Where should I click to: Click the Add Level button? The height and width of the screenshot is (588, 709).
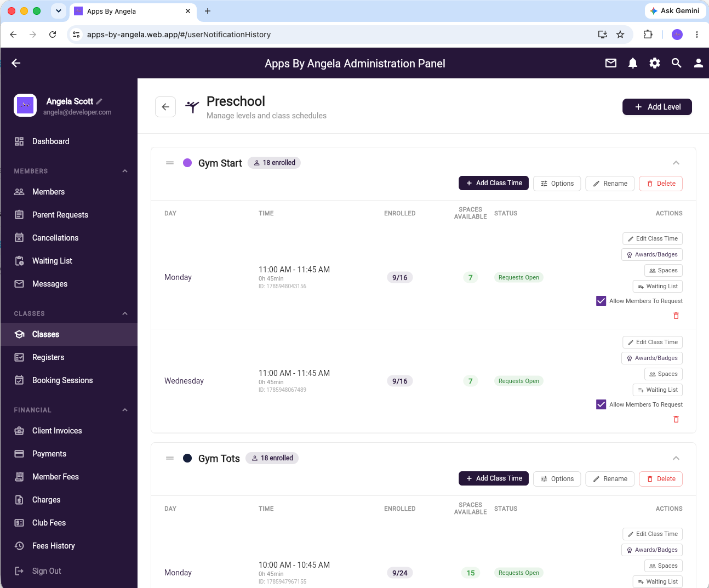click(x=657, y=107)
